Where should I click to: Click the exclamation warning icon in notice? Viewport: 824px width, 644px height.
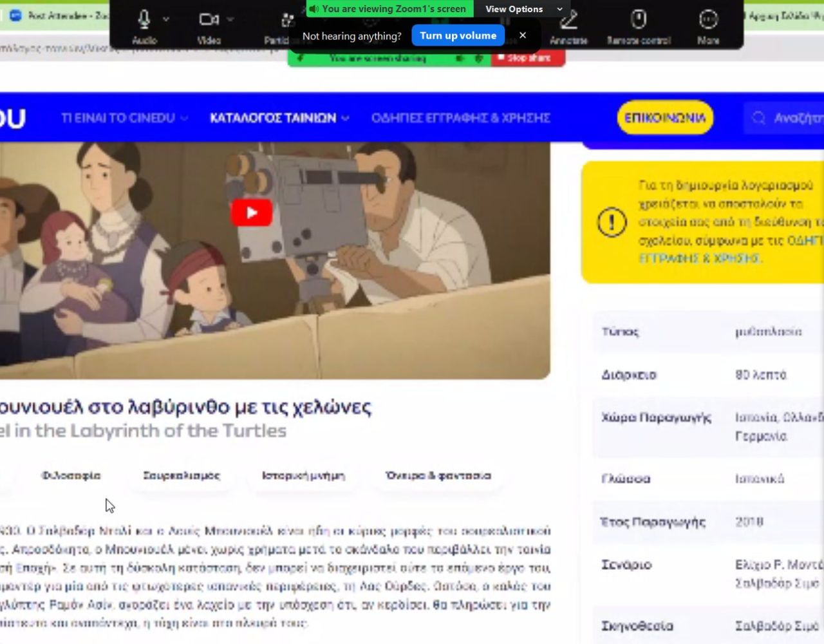tap(612, 222)
